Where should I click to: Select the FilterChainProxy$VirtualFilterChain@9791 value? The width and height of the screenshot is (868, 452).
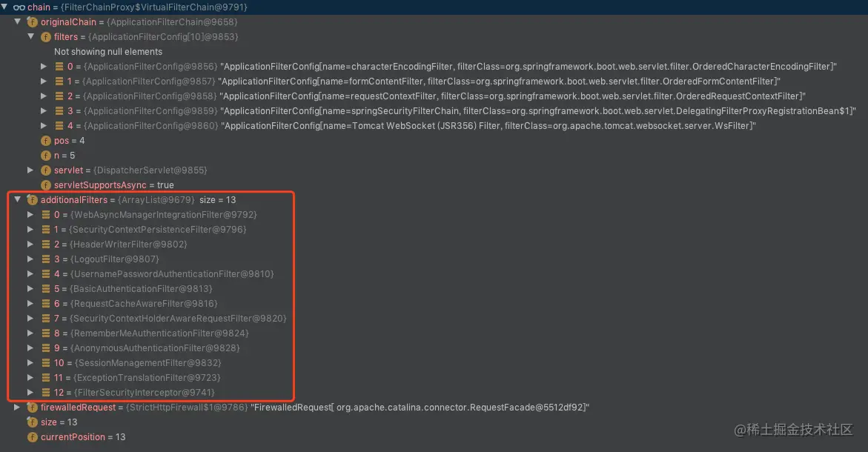154,7
